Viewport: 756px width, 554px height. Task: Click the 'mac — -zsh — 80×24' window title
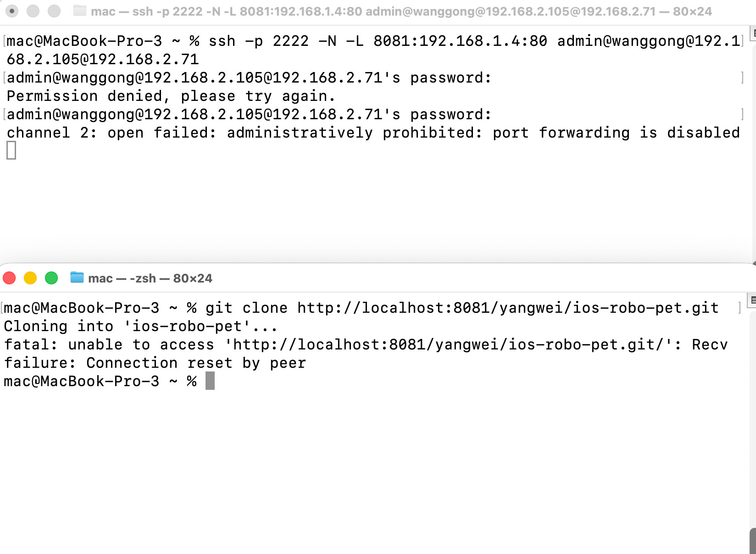(x=150, y=278)
